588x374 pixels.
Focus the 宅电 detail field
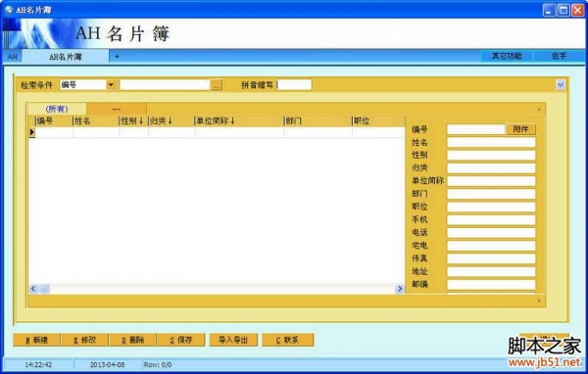pos(491,246)
